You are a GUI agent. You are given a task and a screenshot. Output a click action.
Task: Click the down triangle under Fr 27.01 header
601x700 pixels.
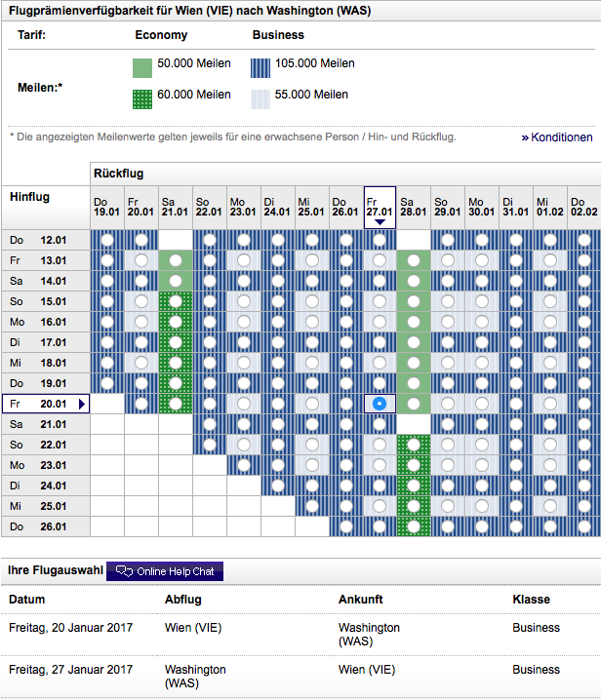[x=380, y=222]
